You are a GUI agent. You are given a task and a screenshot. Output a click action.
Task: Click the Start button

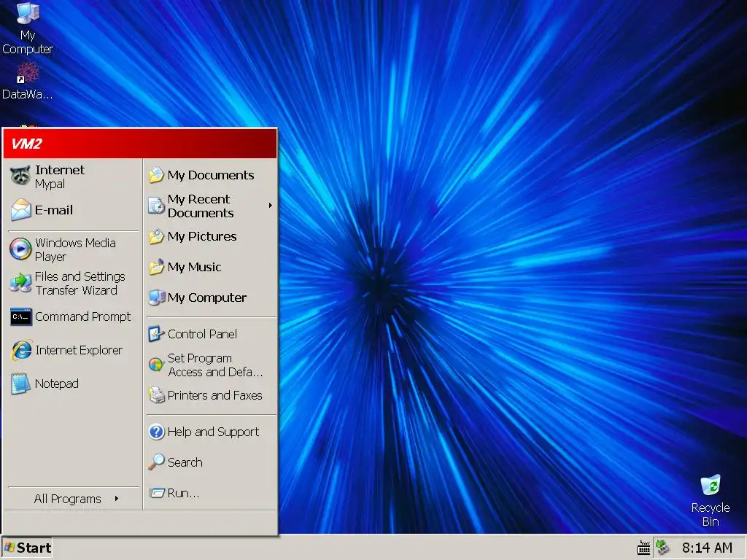[27, 548]
